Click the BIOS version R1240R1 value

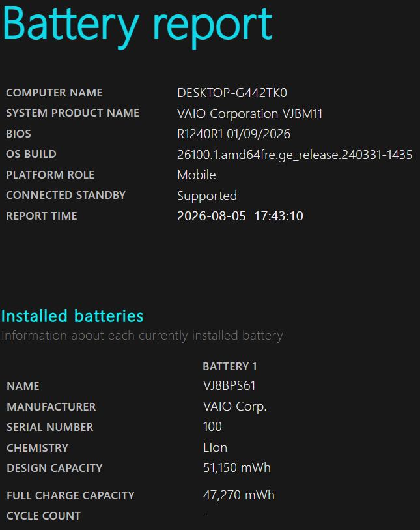tap(234, 134)
